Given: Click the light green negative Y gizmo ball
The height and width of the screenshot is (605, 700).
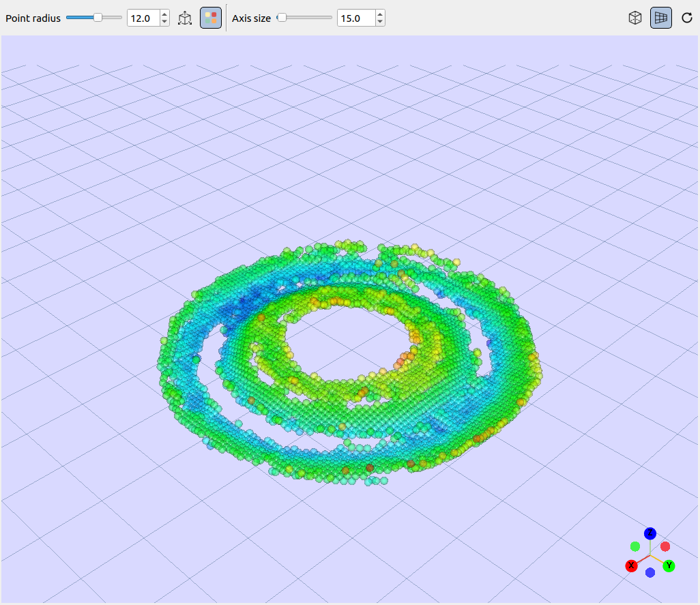Looking at the screenshot, I should tap(635, 546).
